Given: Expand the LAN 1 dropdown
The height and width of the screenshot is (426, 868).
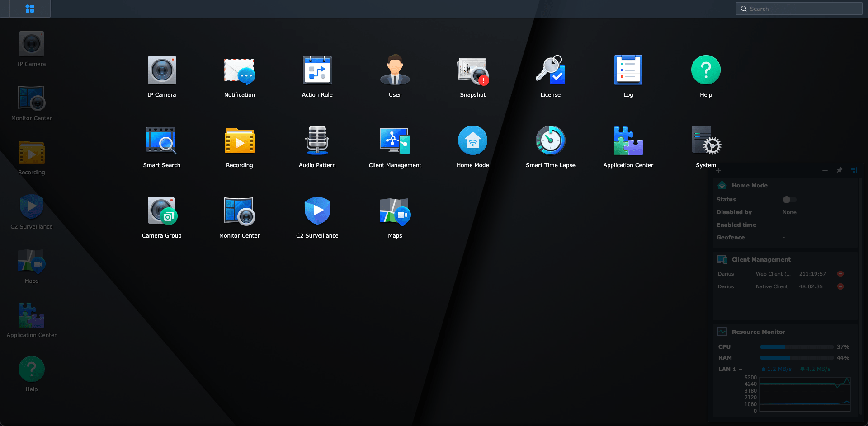Looking at the screenshot, I should [740, 370].
